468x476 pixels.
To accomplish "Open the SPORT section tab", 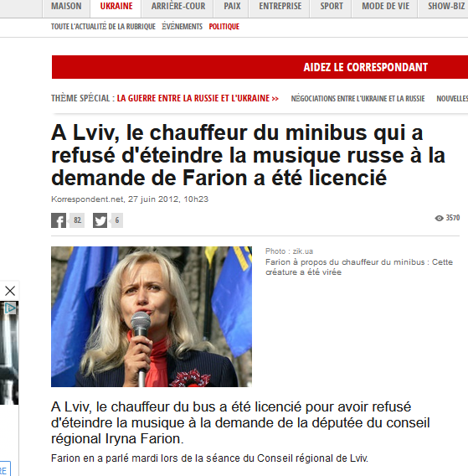I will [x=332, y=6].
